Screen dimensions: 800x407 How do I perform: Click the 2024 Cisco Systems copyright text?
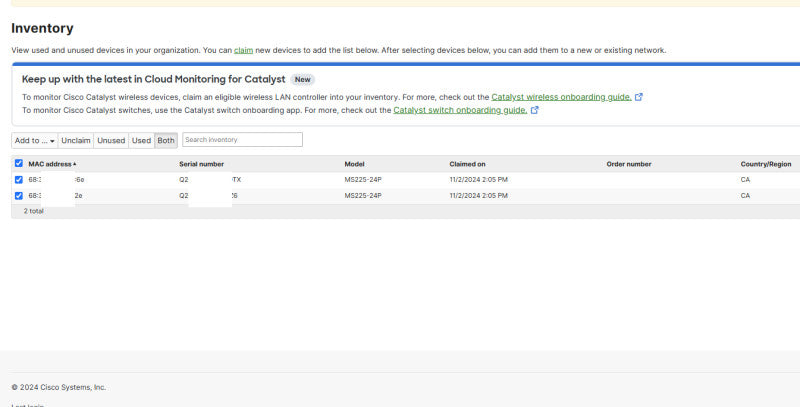[x=59, y=388]
